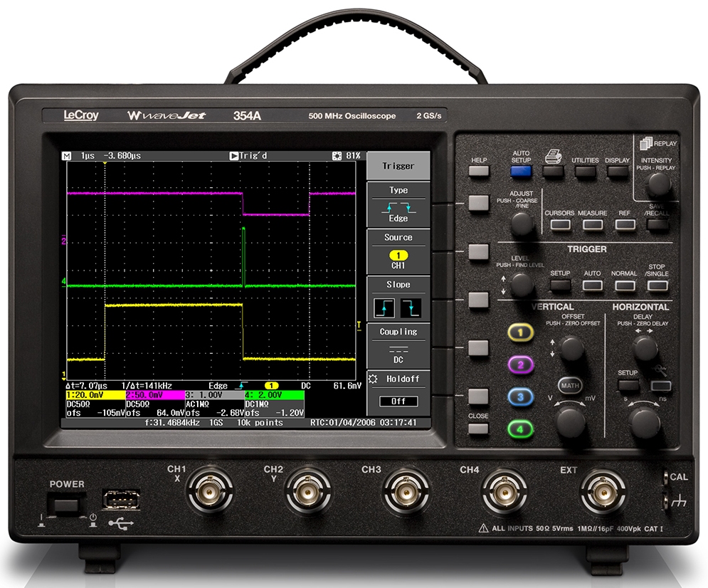Screen dimensions: 708x588
Task: Open the trigger Type Edge option
Action: pos(398,210)
